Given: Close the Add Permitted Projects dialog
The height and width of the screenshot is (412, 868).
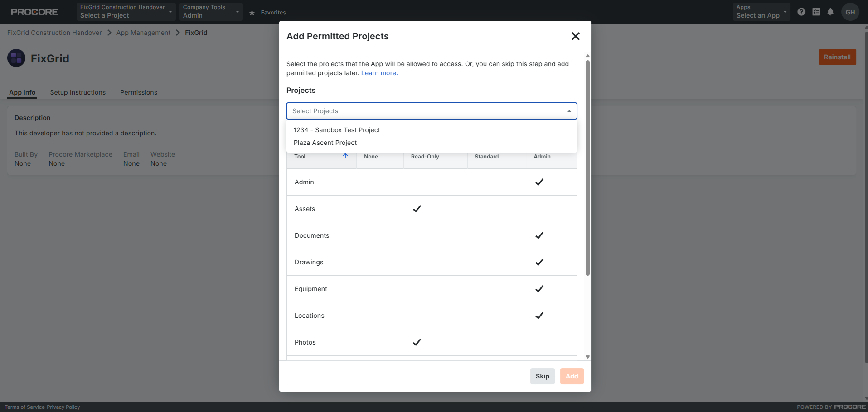Looking at the screenshot, I should click(x=576, y=36).
